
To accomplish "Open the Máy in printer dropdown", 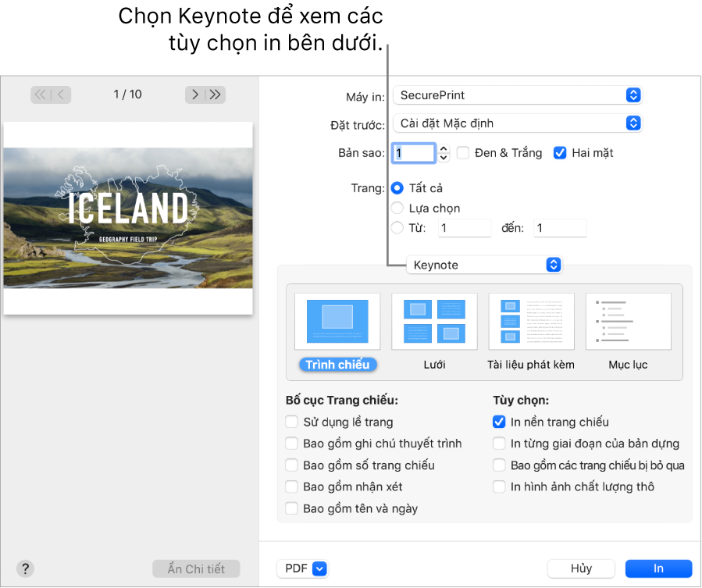I will [518, 94].
